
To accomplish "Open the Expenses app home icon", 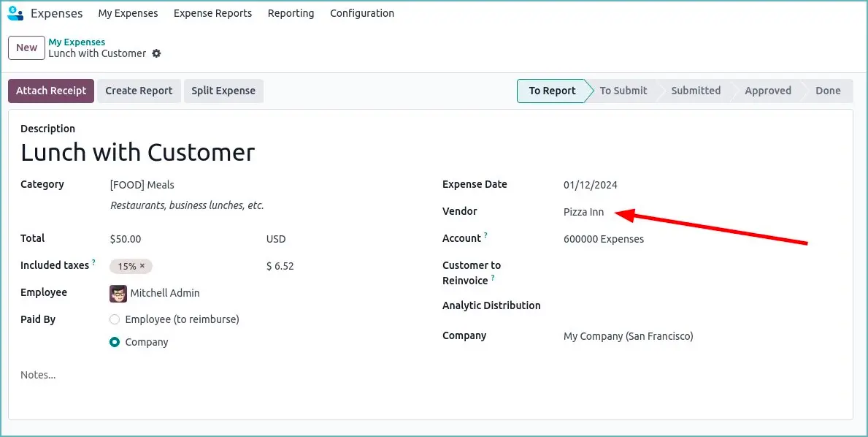I will tap(15, 13).
